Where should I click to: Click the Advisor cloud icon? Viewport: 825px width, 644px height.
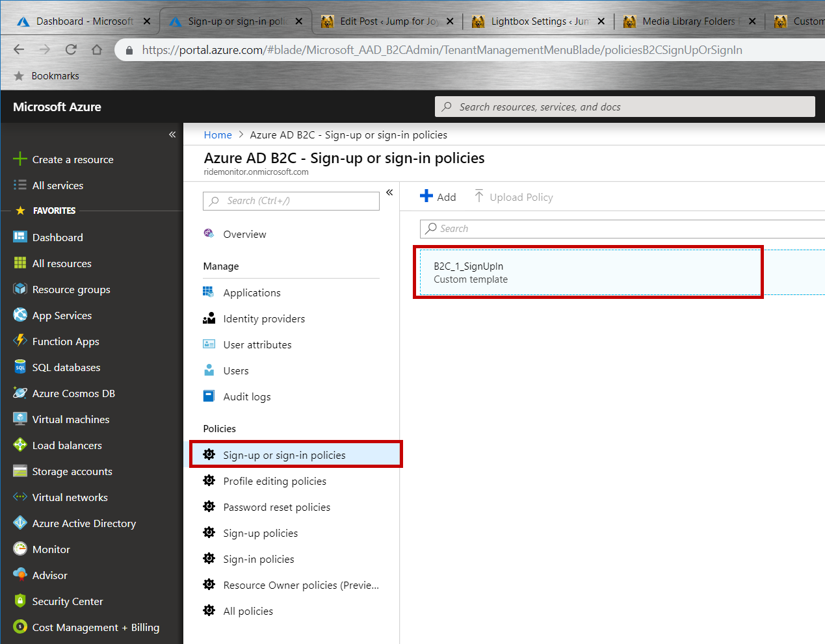(x=20, y=575)
